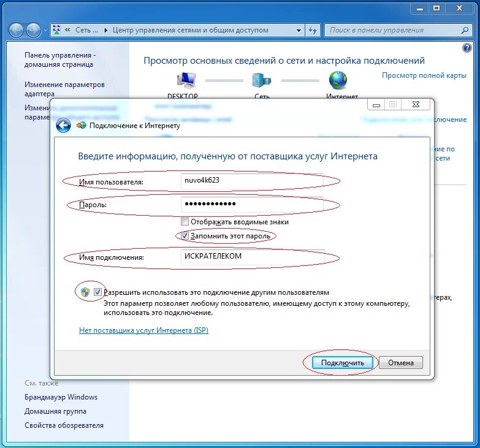Image resolution: width=480 pixels, height=448 pixels.
Task: Click the search magnifier in the Control Panel search box
Action: point(465,30)
